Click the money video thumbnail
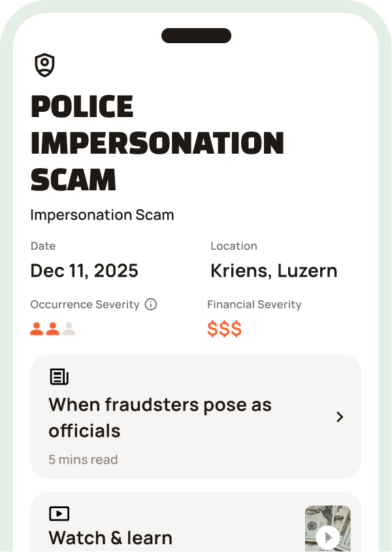392x552 pixels. (327, 528)
